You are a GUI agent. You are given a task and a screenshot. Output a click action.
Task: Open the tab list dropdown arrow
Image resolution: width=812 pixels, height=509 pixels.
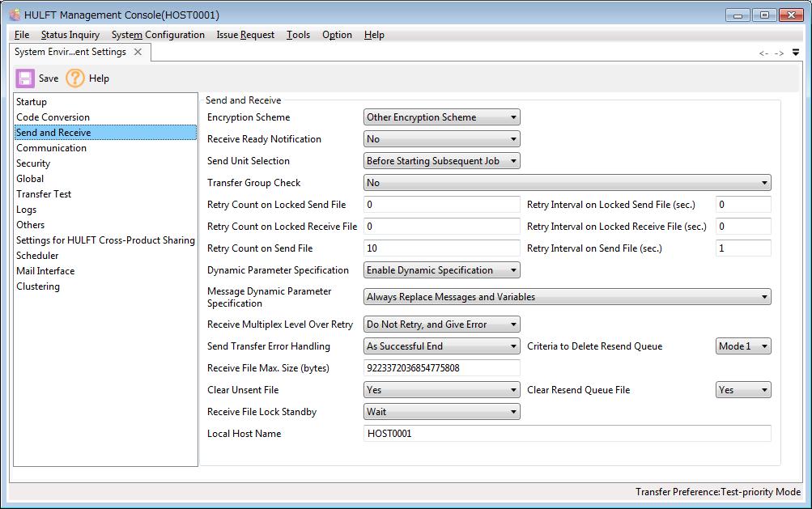point(796,53)
